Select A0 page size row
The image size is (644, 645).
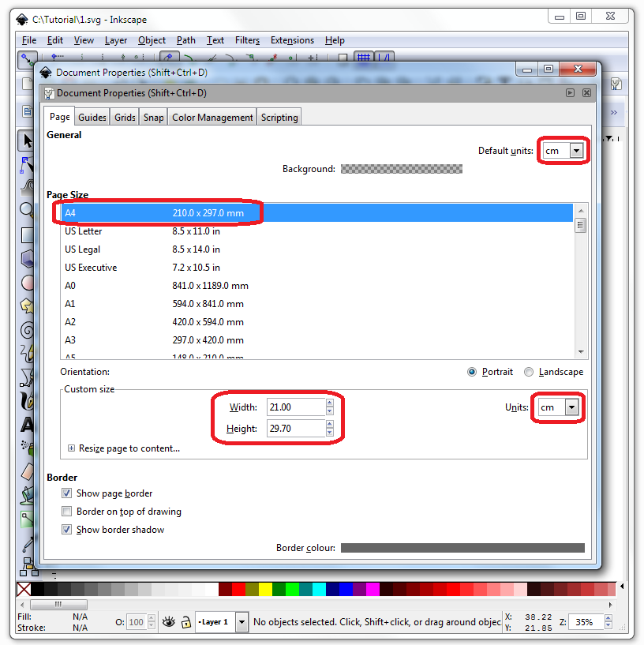(x=316, y=286)
